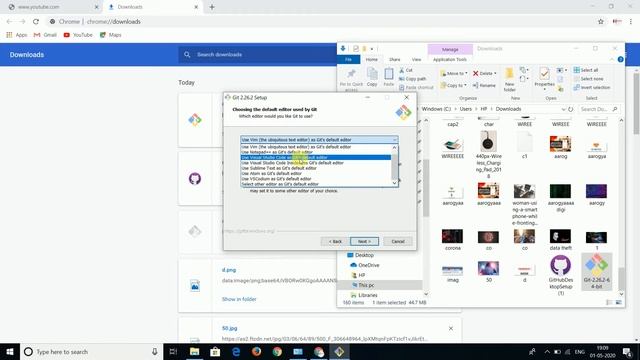
Task: Cancel the Git Setup installer
Action: point(398,241)
